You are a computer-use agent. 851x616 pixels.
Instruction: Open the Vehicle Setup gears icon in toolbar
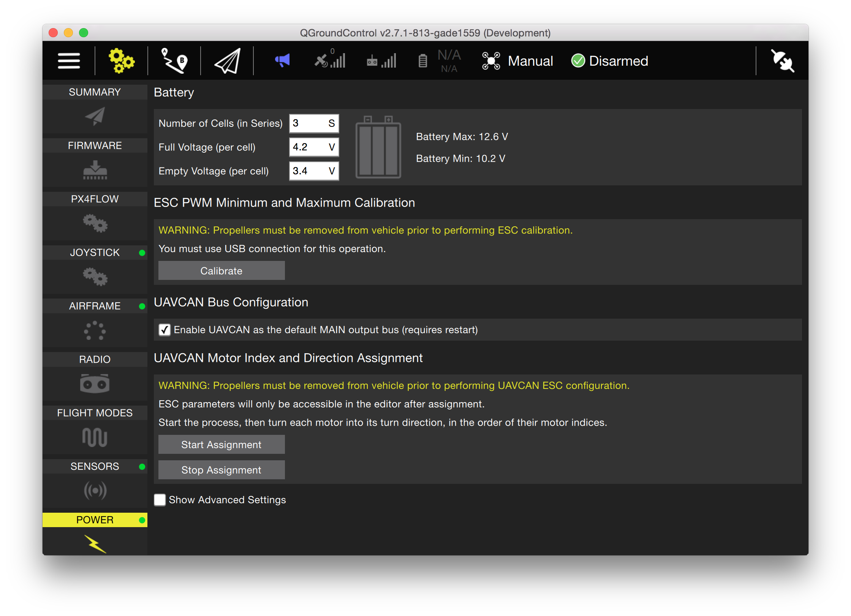(121, 60)
